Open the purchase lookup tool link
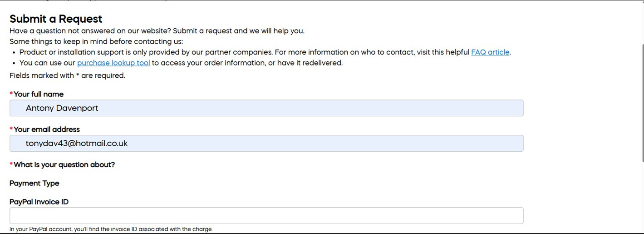 (x=113, y=63)
